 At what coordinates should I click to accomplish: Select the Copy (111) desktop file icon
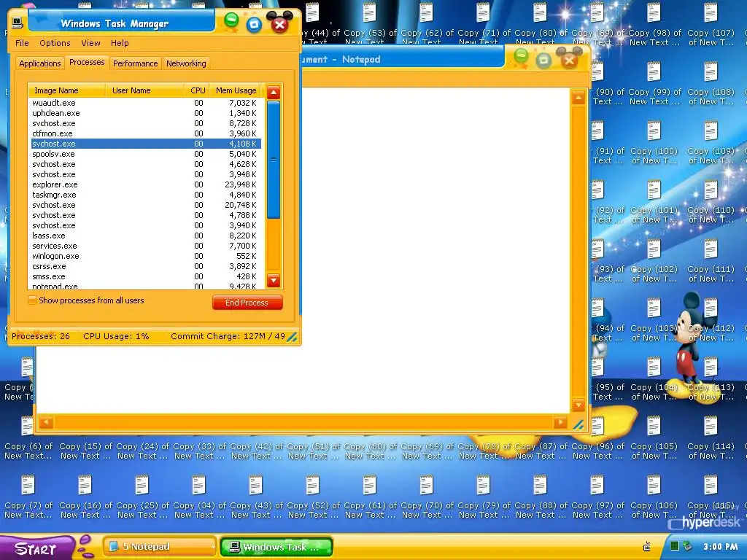(711, 249)
